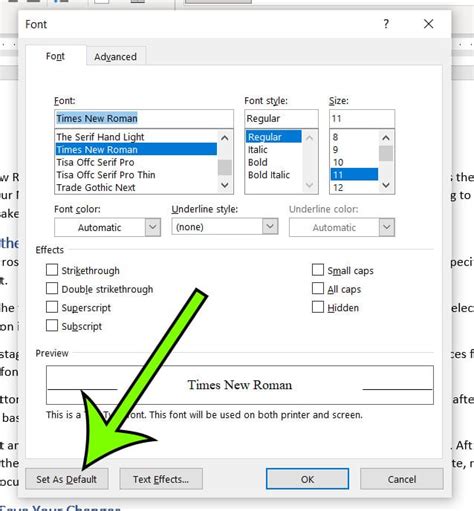Click the Cancel button

402,479
